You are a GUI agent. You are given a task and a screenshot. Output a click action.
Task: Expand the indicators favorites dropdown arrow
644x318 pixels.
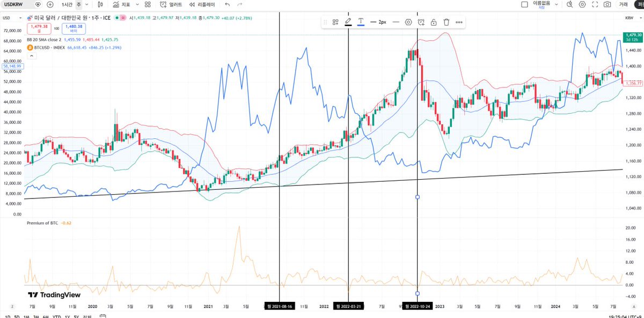pos(137,4)
